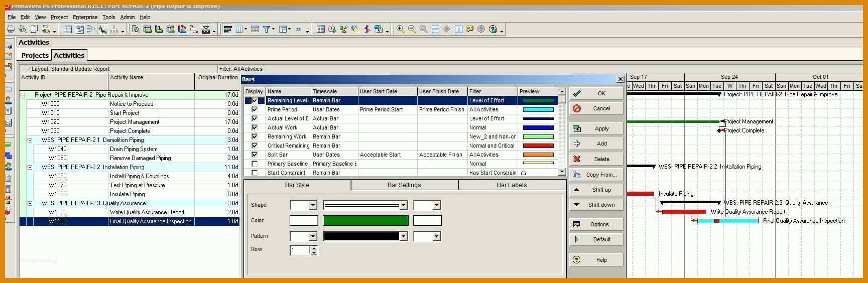Check Display for Primary Baseline bar

tap(255, 164)
